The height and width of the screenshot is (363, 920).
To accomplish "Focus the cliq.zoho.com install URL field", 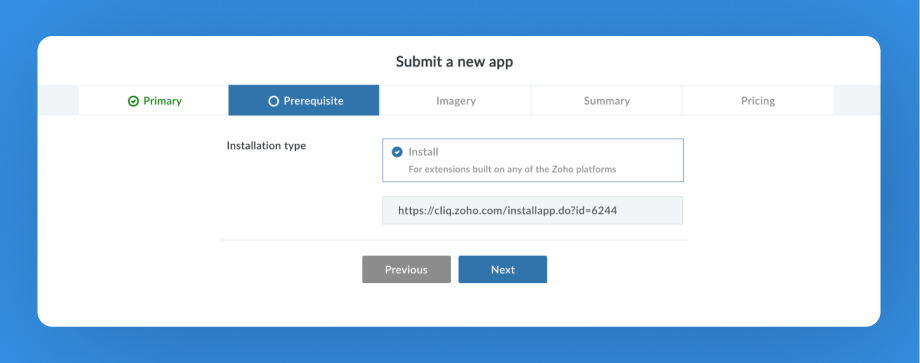I will pyautogui.click(x=533, y=211).
